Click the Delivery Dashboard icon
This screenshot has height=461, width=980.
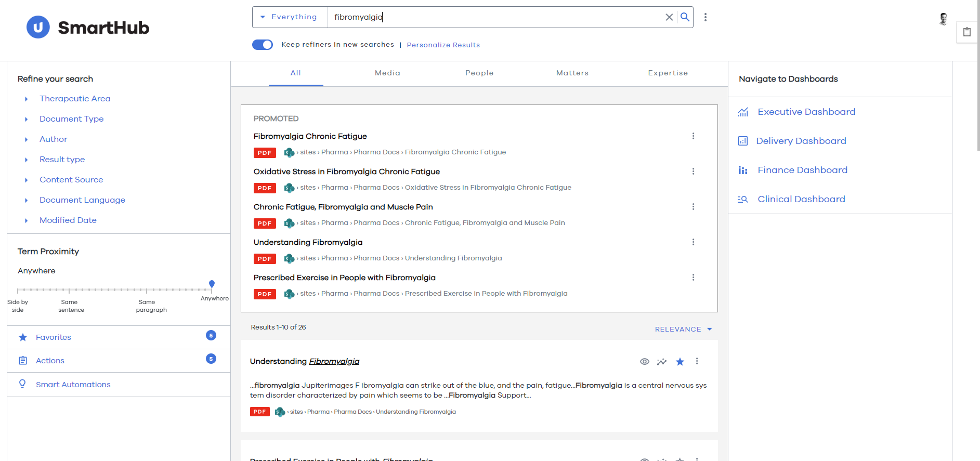(x=743, y=141)
